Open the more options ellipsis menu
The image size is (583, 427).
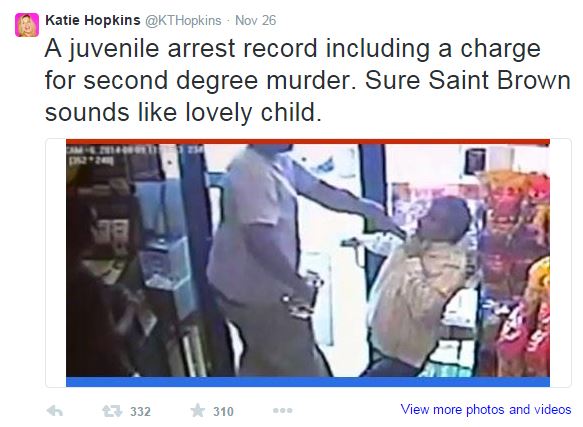pyautogui.click(x=283, y=411)
